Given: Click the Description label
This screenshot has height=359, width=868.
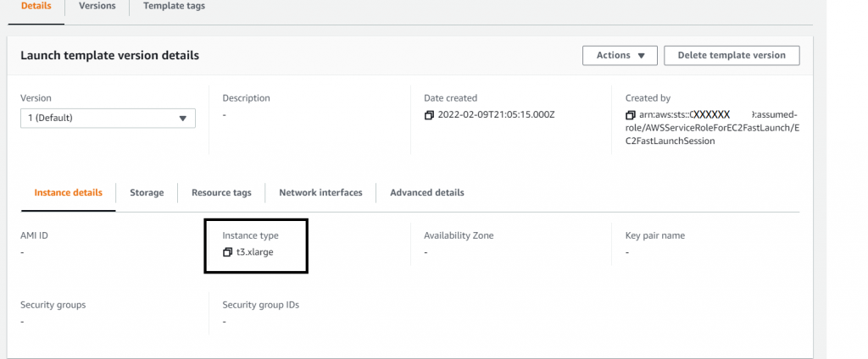Looking at the screenshot, I should [x=247, y=98].
